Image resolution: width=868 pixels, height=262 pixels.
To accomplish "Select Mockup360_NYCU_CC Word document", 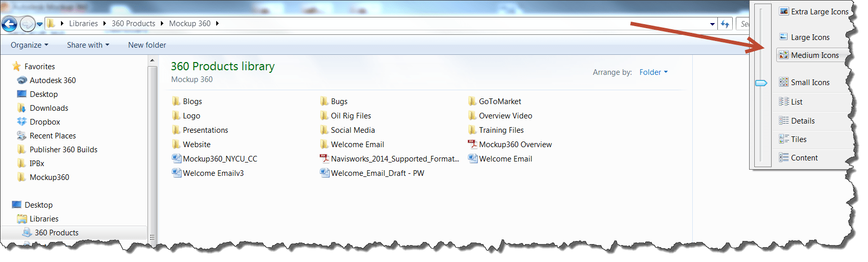I will [x=215, y=158].
